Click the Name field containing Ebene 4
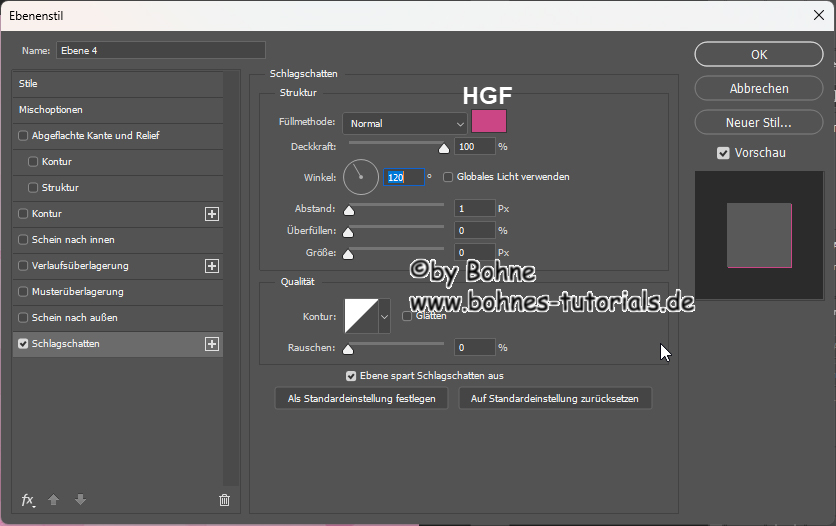Viewport: 836px width, 526px height. click(160, 50)
